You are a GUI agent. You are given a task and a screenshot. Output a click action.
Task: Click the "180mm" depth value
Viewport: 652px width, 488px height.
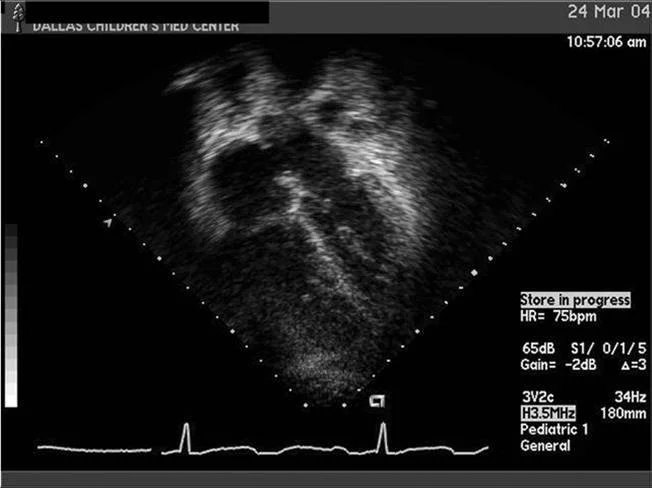[623, 413]
